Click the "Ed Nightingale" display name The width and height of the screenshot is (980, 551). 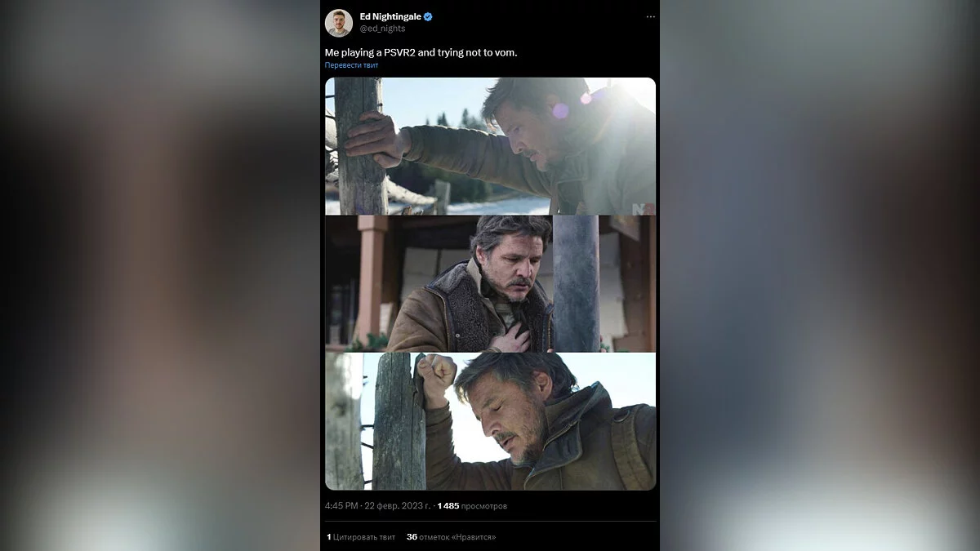coord(390,17)
